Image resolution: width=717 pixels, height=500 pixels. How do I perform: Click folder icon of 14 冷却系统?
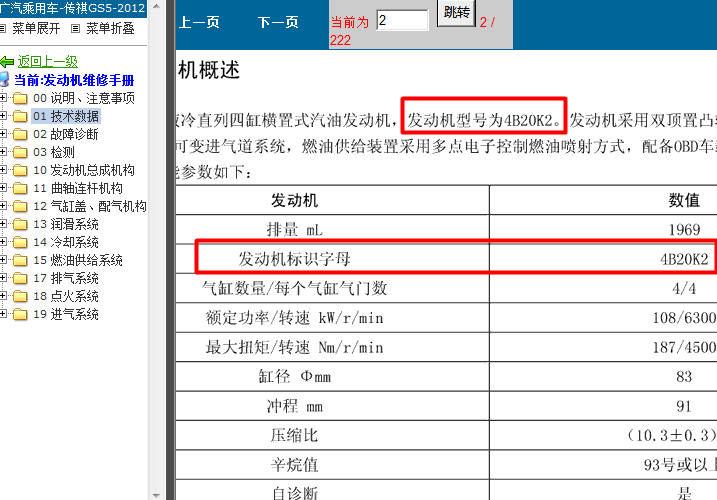tap(20, 242)
